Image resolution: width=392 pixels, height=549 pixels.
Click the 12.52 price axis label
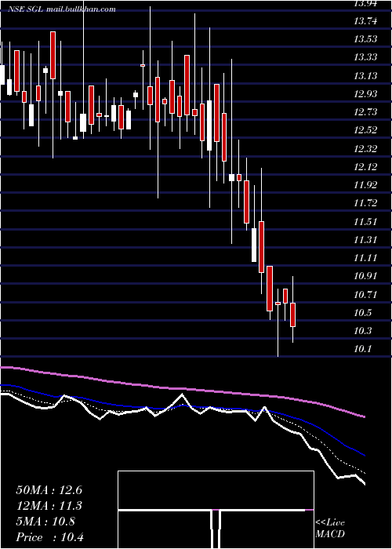pyautogui.click(x=365, y=130)
